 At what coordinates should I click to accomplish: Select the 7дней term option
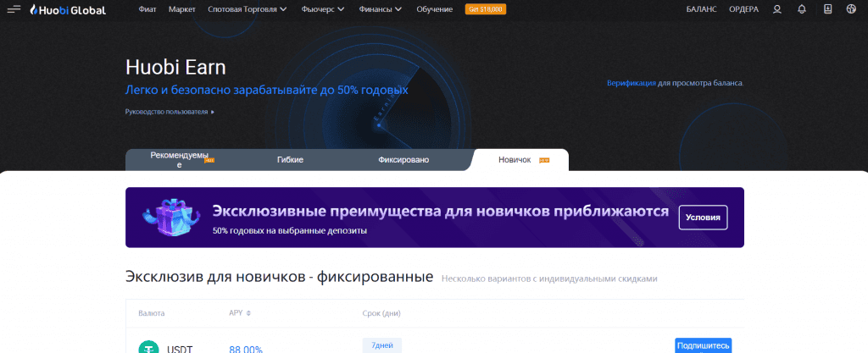(382, 345)
